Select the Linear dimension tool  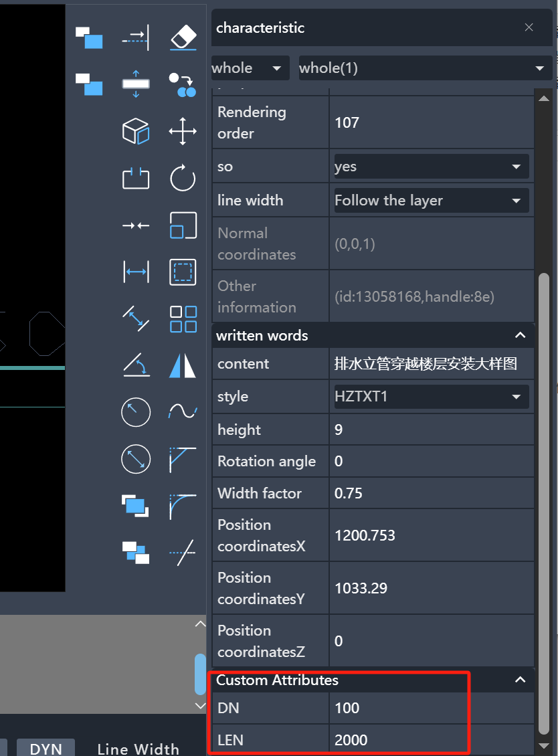pos(136,272)
